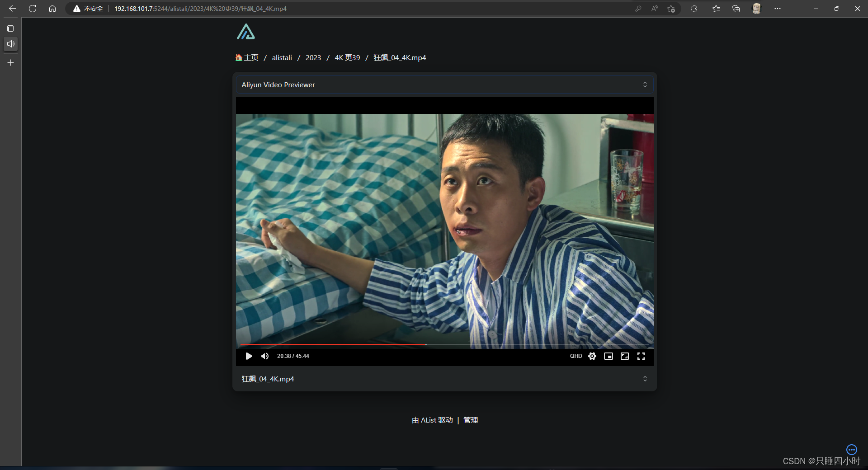Add page to favorites star
868x470 pixels.
671,9
